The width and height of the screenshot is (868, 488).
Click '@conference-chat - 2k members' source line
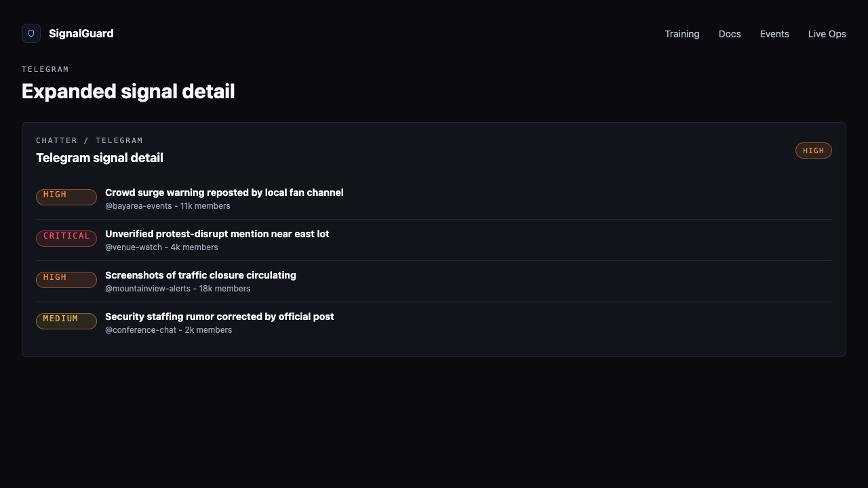[168, 330]
